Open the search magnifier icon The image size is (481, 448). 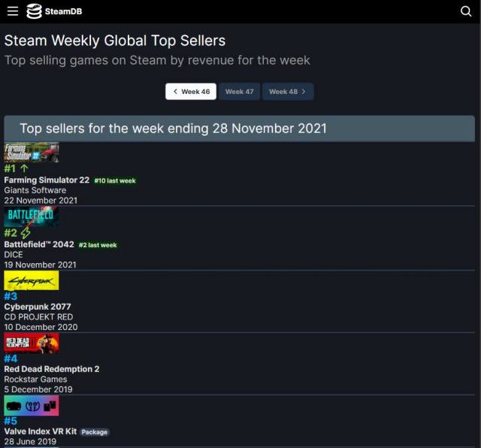(466, 11)
